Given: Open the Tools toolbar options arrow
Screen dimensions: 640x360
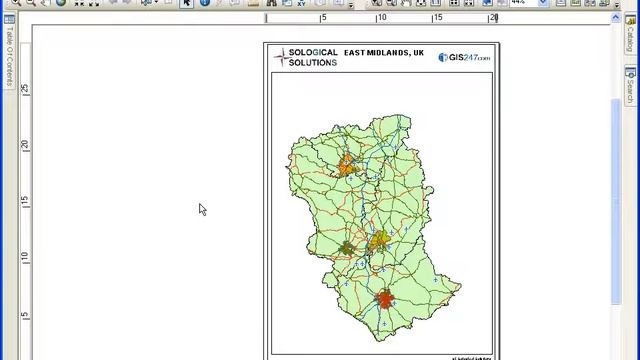Looking at the screenshot, I should (351, 4).
